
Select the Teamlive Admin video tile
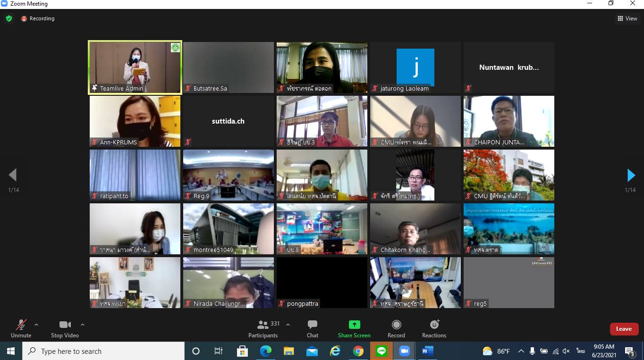click(135, 67)
